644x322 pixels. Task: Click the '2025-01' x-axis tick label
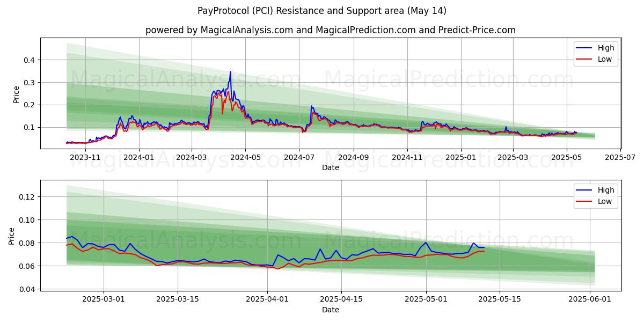pos(460,157)
